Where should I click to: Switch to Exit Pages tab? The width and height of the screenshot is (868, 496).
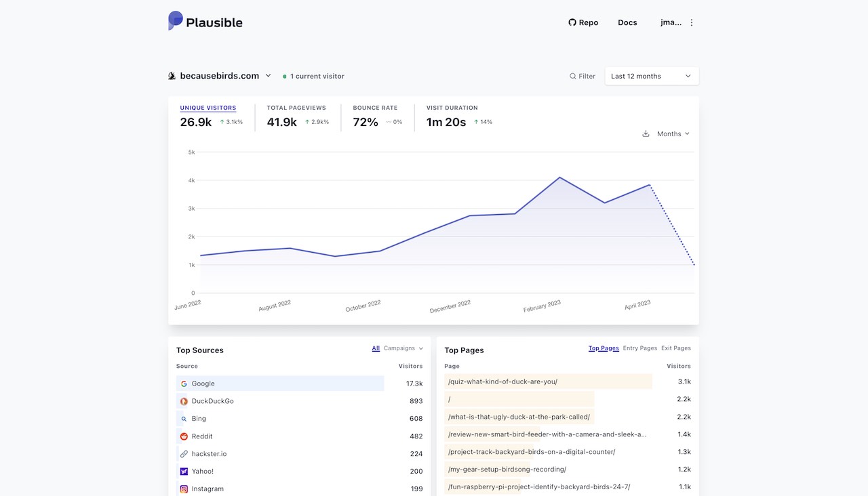pyautogui.click(x=676, y=348)
